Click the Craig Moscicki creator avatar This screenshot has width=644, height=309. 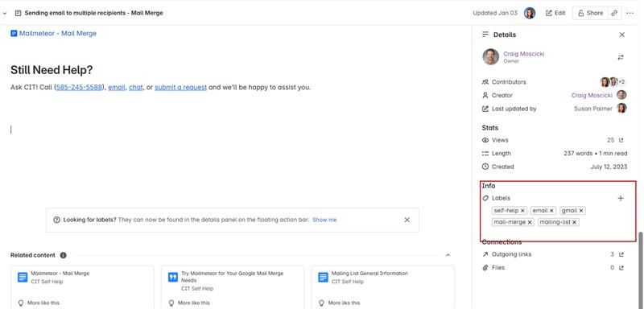[621, 95]
